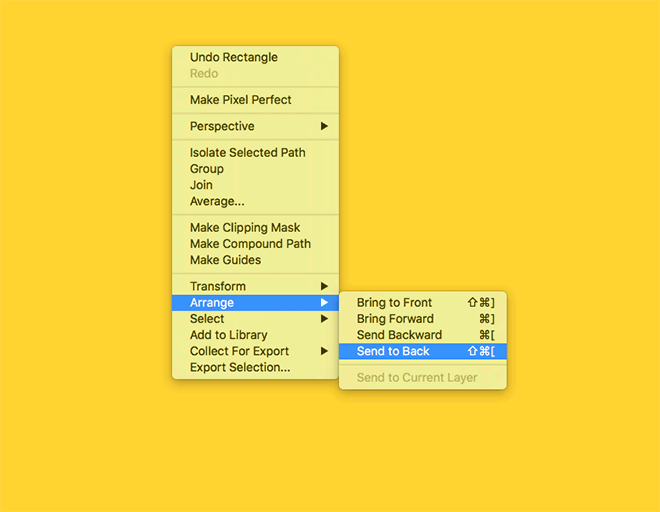660x512 pixels.
Task: Expand the arrow next to Select
Action: click(x=324, y=319)
